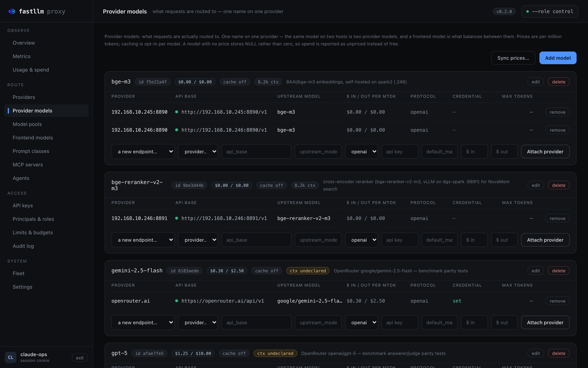The width and height of the screenshot is (588, 368).
Task: Click Attach provider for bge-reranker-v2-m3
Action: (x=545, y=240)
